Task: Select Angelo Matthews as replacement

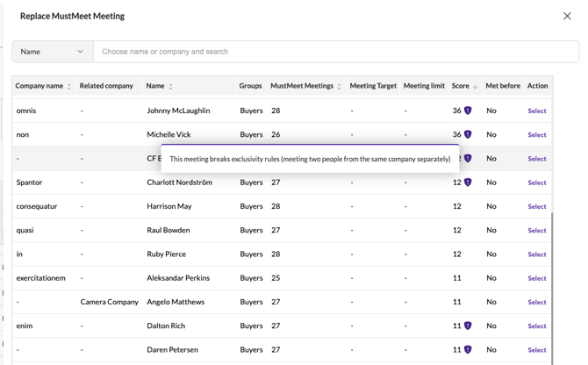Action: [536, 302]
